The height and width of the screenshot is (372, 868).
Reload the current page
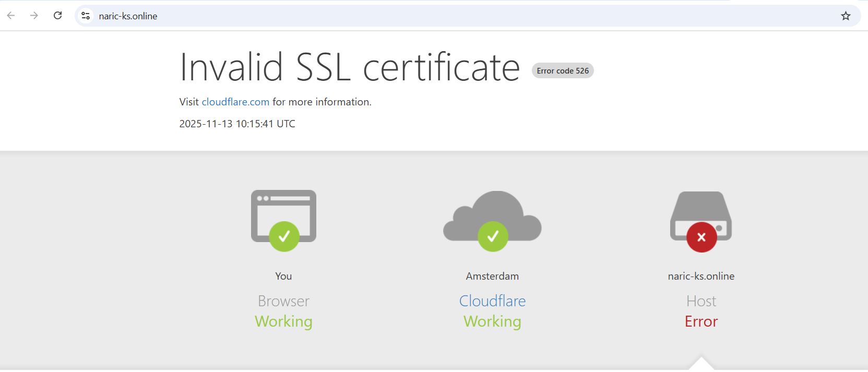tap(58, 16)
